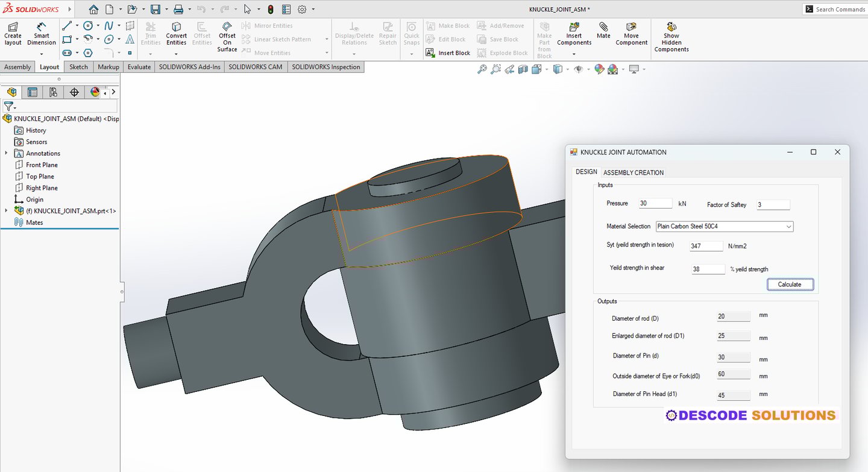Viewport: 868px width, 472px height.
Task: Click Zoom to Fit in the view toolbar
Action: (482, 69)
